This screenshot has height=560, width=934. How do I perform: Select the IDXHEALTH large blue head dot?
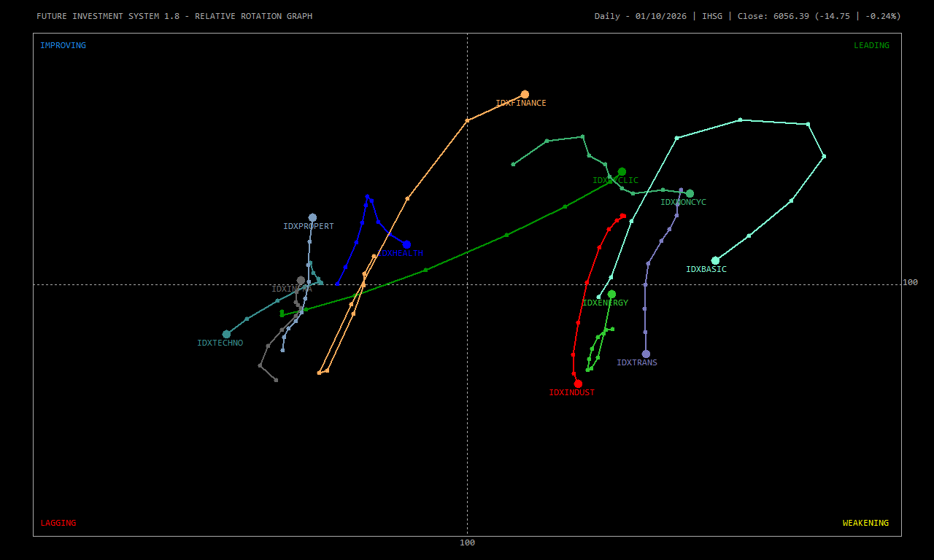click(406, 244)
